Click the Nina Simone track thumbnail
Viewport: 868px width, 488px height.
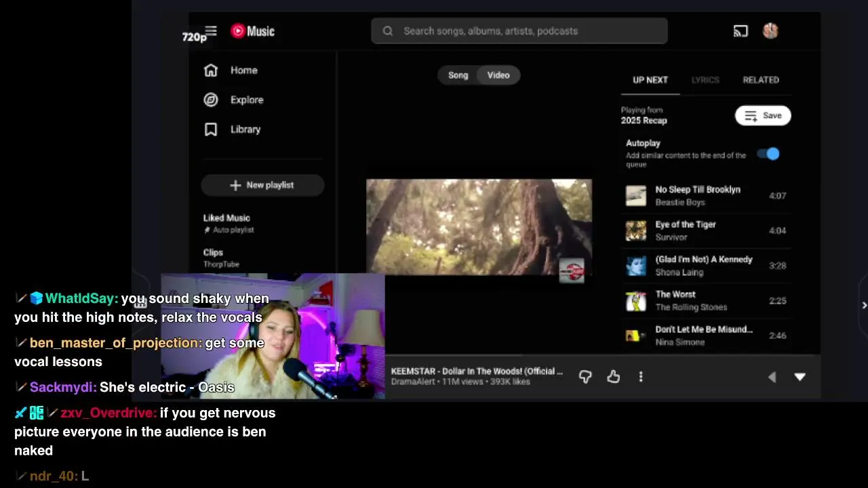coord(636,335)
